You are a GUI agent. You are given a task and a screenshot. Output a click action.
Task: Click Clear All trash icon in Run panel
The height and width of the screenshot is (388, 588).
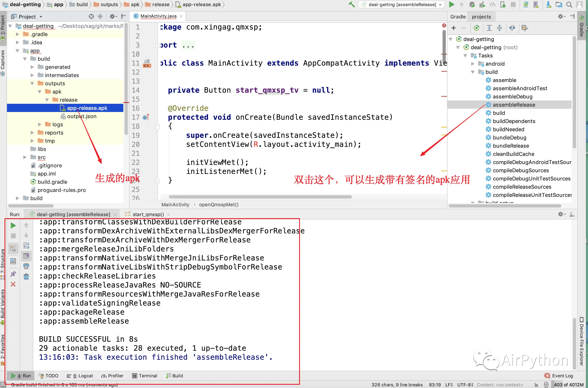click(x=26, y=276)
